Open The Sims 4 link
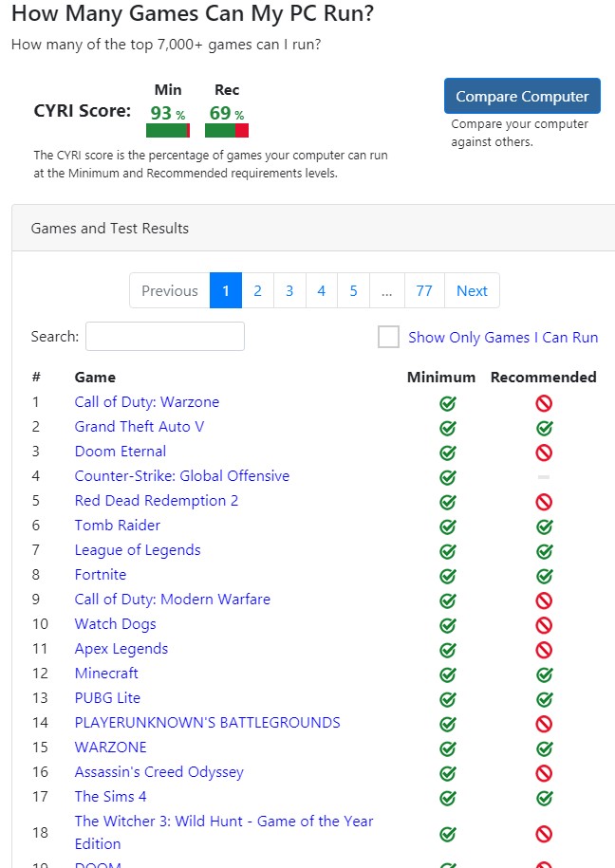The image size is (615, 868). coord(111,796)
